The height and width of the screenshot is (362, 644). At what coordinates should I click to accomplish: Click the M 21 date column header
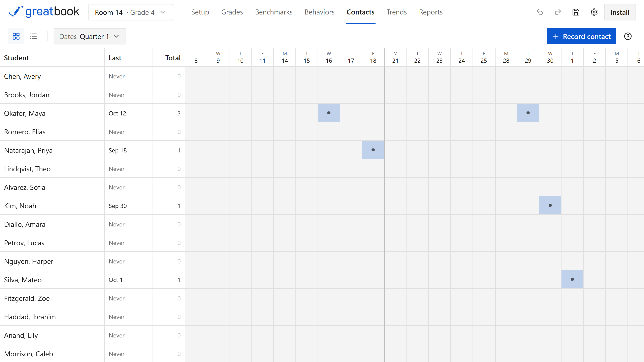395,57
